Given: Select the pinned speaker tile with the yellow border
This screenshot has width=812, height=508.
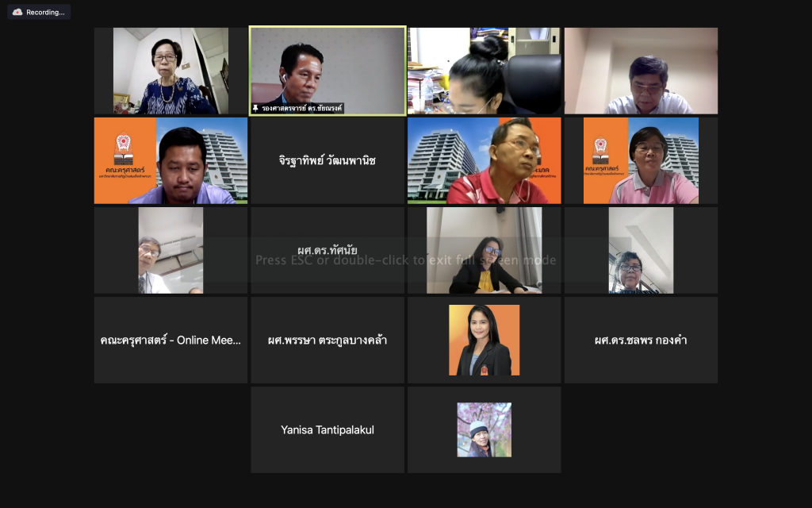Looking at the screenshot, I should 327,71.
